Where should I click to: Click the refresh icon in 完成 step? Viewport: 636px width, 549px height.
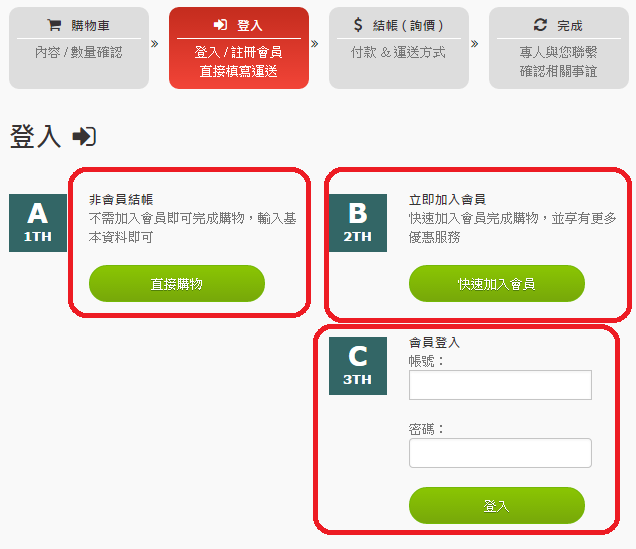(x=540, y=25)
